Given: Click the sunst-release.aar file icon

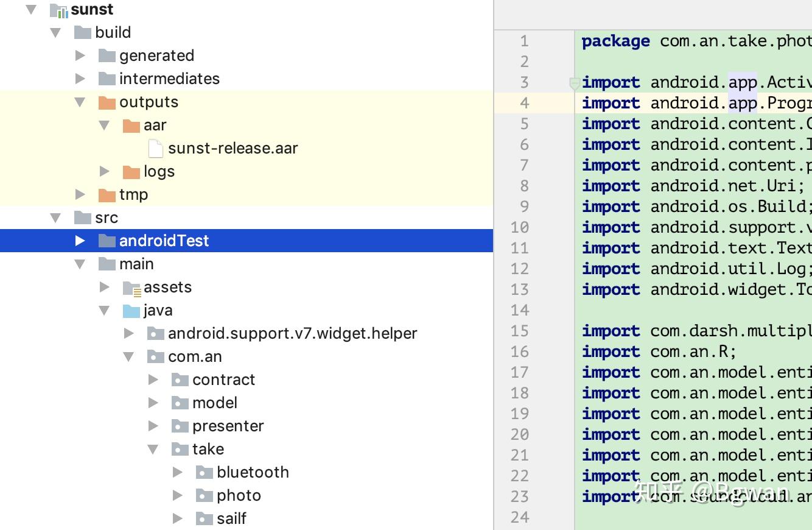Looking at the screenshot, I should click(x=156, y=149).
